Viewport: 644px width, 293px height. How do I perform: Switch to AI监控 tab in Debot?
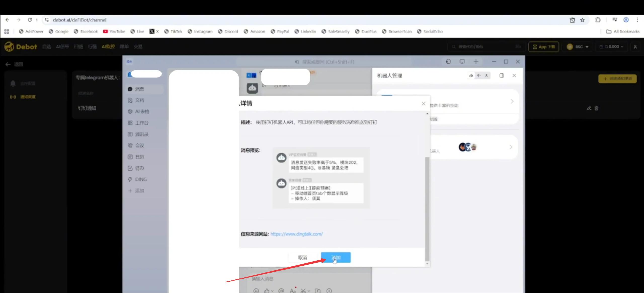coord(108,46)
